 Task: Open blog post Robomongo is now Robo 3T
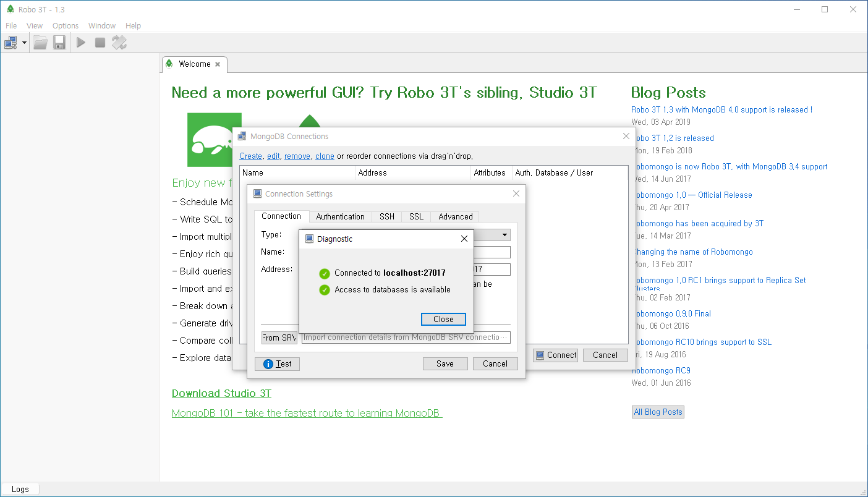[733, 167]
